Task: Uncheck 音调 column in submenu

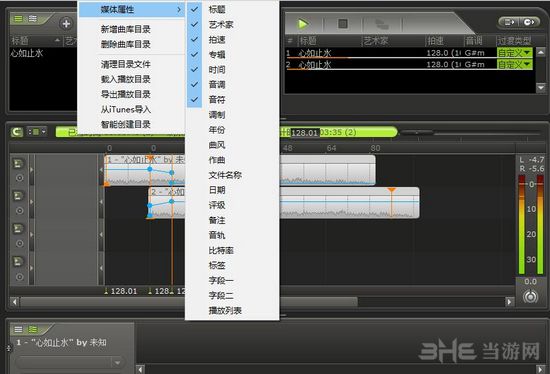Action: 233,84
